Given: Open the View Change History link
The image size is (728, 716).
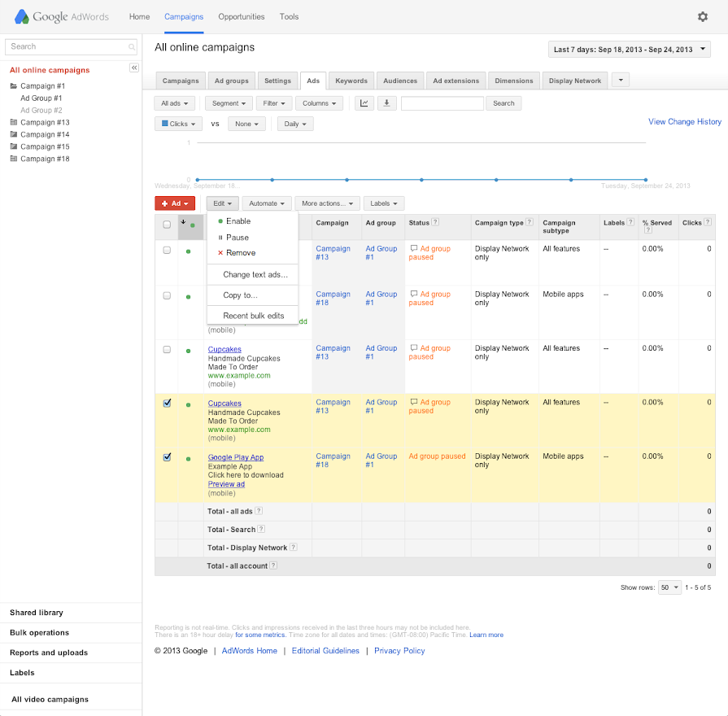Looking at the screenshot, I should [684, 122].
